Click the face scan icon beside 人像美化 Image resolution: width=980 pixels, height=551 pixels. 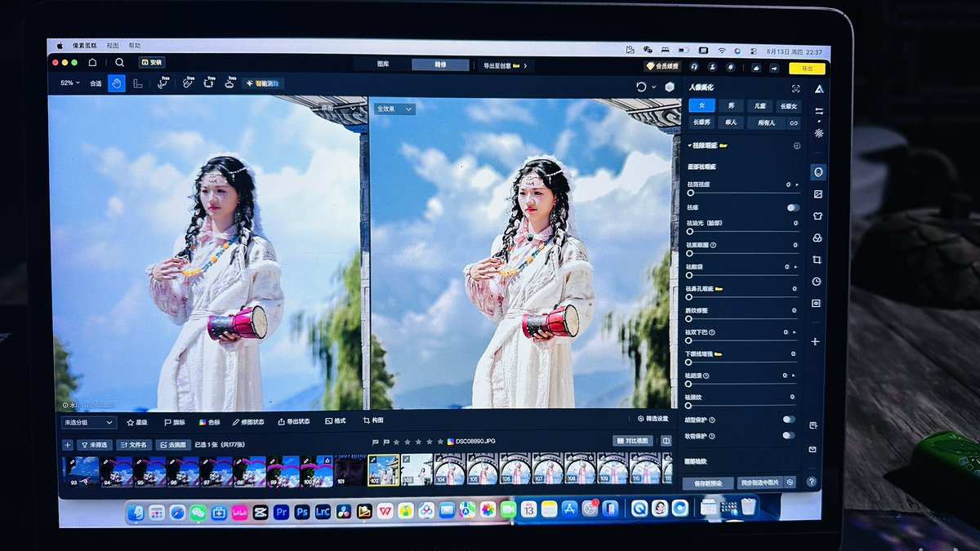(795, 88)
